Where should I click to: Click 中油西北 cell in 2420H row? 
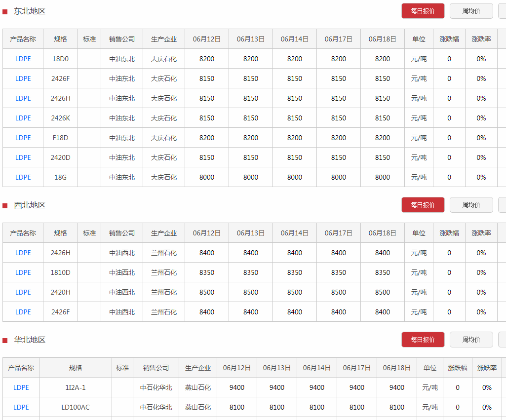pos(122,292)
